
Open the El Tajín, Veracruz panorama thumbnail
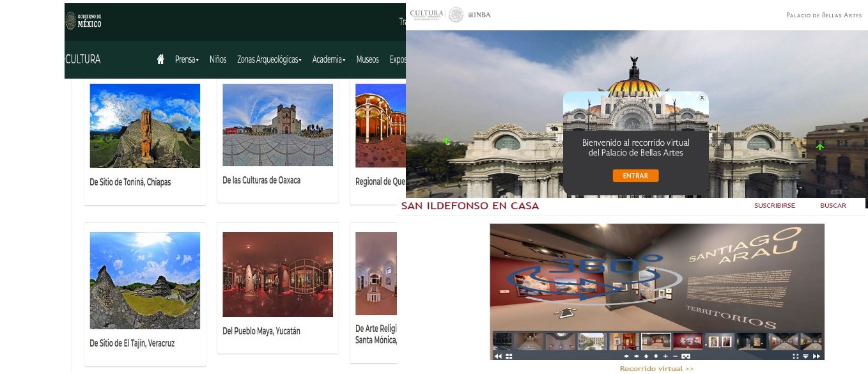tap(145, 281)
